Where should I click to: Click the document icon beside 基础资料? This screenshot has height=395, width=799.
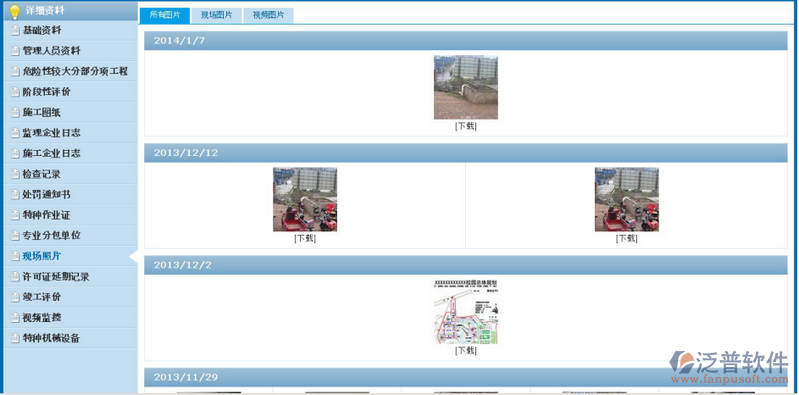point(15,31)
